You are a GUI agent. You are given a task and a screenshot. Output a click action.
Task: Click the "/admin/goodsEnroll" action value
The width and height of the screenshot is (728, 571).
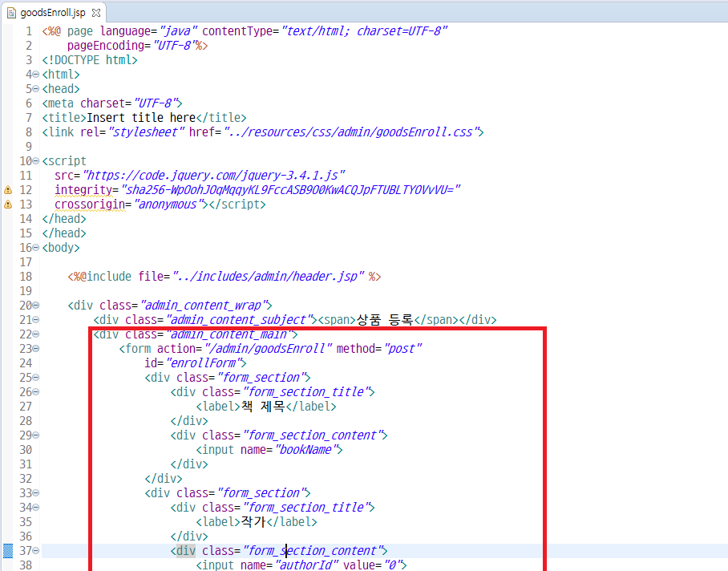[269, 349]
